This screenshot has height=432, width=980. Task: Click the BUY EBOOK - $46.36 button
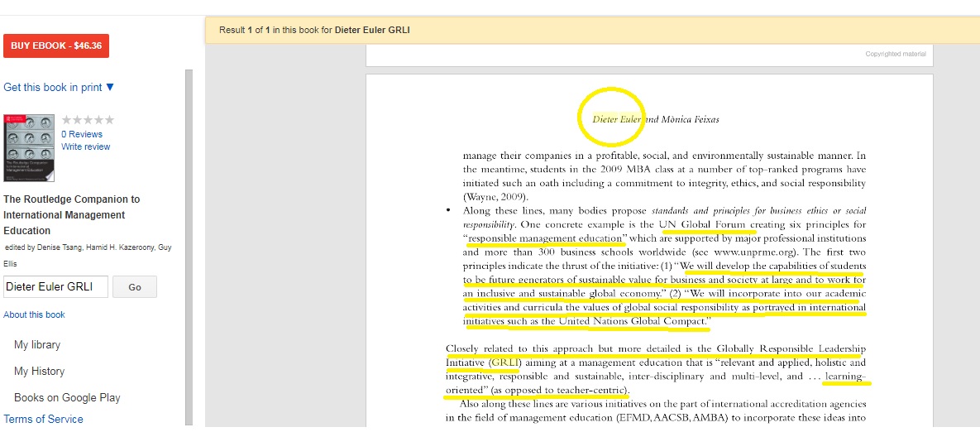56,46
